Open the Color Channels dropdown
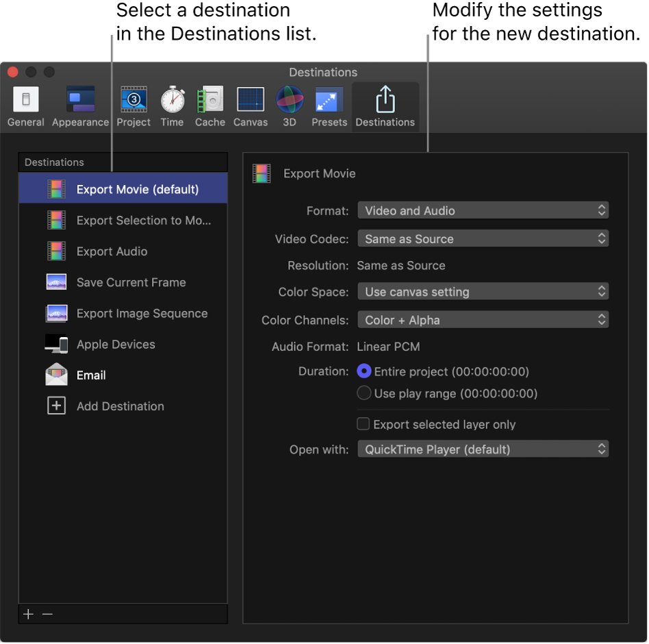The height and width of the screenshot is (644, 649). [x=483, y=319]
